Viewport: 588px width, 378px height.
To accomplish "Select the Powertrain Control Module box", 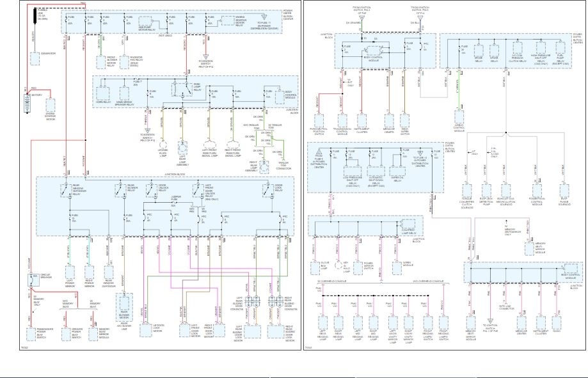I will [537, 191].
